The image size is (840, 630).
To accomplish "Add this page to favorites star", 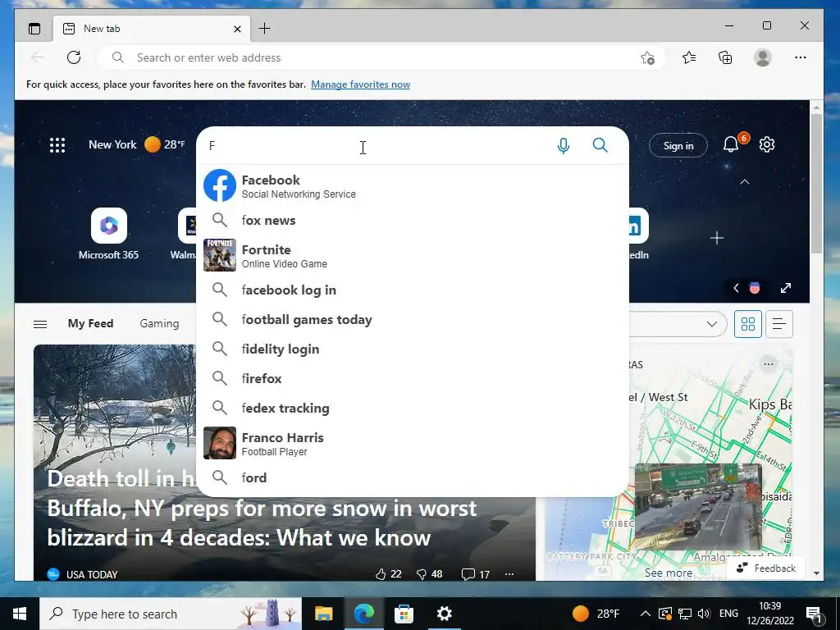I will coord(647,58).
